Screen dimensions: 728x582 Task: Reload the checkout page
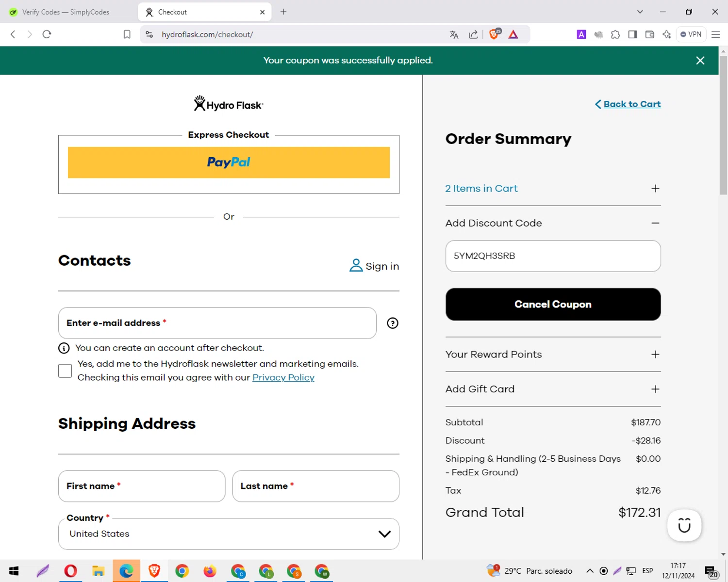47,34
